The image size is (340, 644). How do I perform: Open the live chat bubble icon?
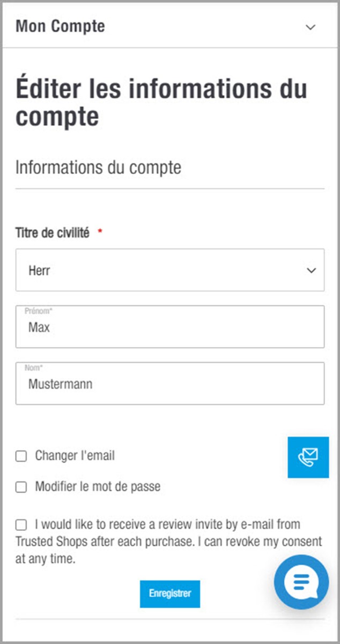click(x=301, y=582)
